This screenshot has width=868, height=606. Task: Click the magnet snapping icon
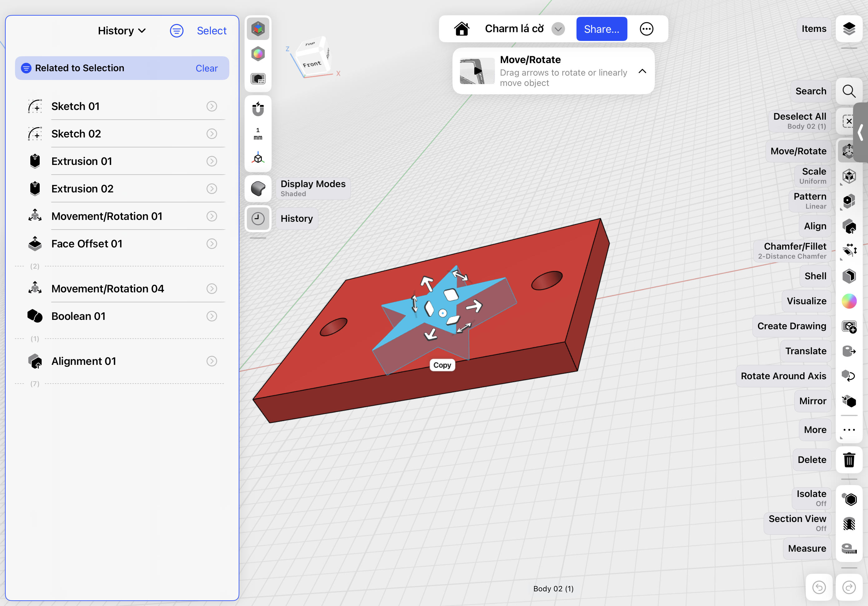[x=258, y=109]
